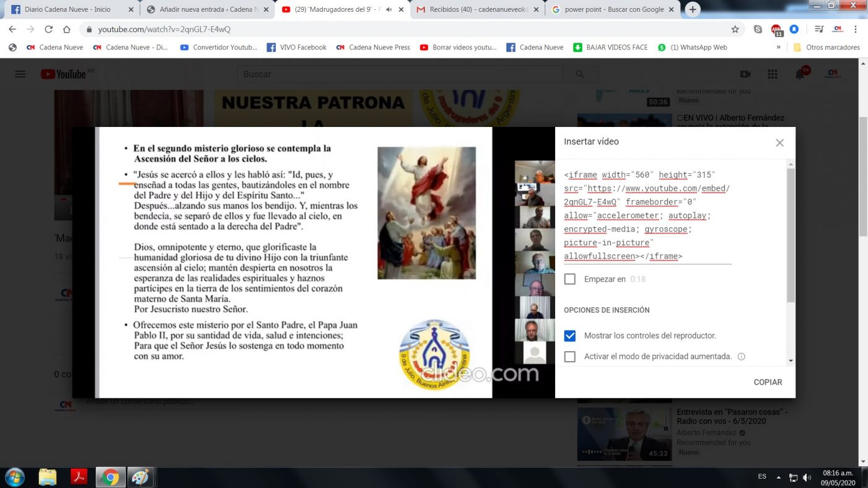Mute the YouTube tab audio icon
Viewport: 868px width, 488px height.
(x=388, y=9)
